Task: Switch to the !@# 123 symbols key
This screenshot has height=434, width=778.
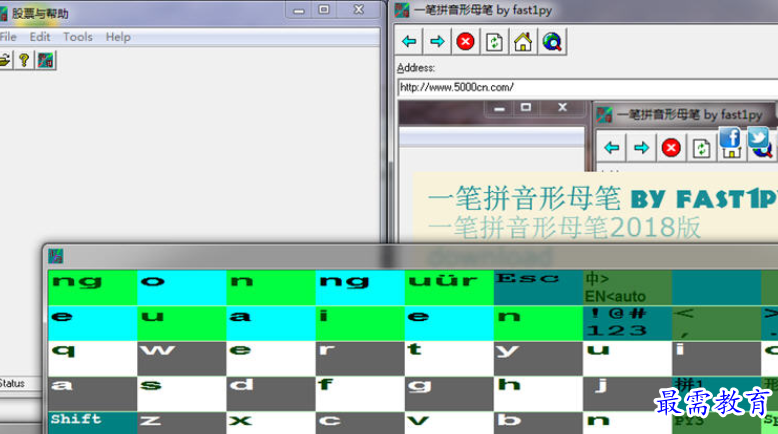Action: pyautogui.click(x=627, y=323)
